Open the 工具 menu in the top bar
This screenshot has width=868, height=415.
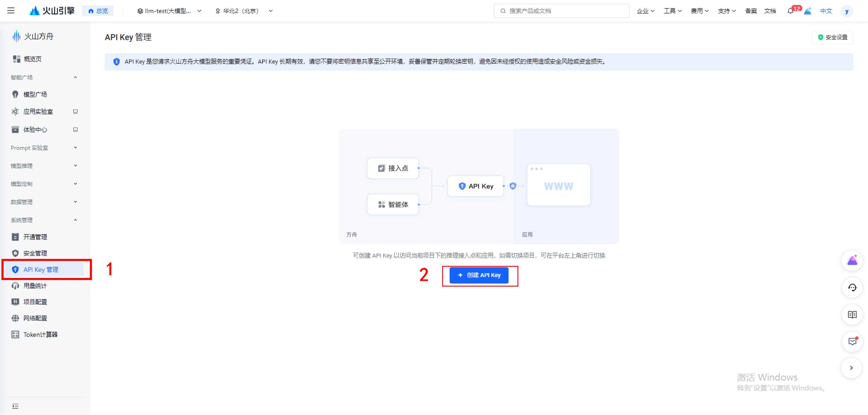672,11
